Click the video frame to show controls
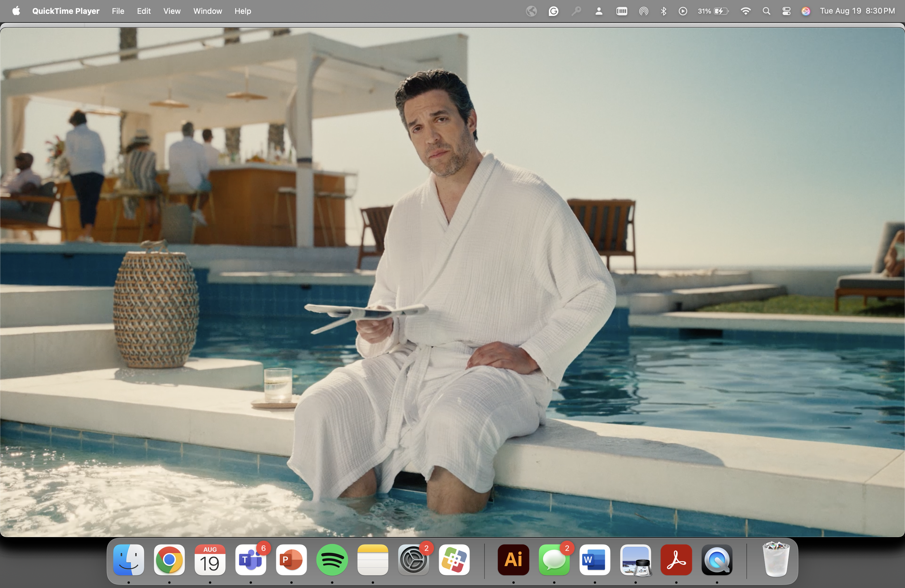The height and width of the screenshot is (588, 905). (x=452, y=281)
